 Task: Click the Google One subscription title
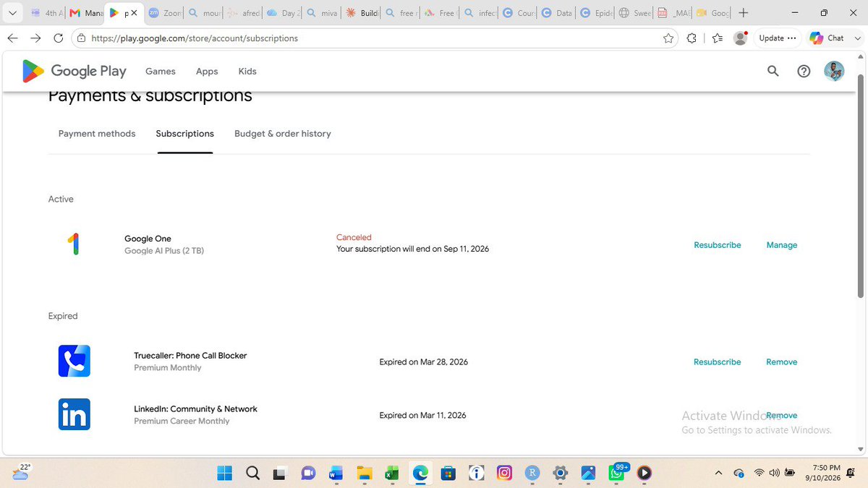tap(148, 239)
